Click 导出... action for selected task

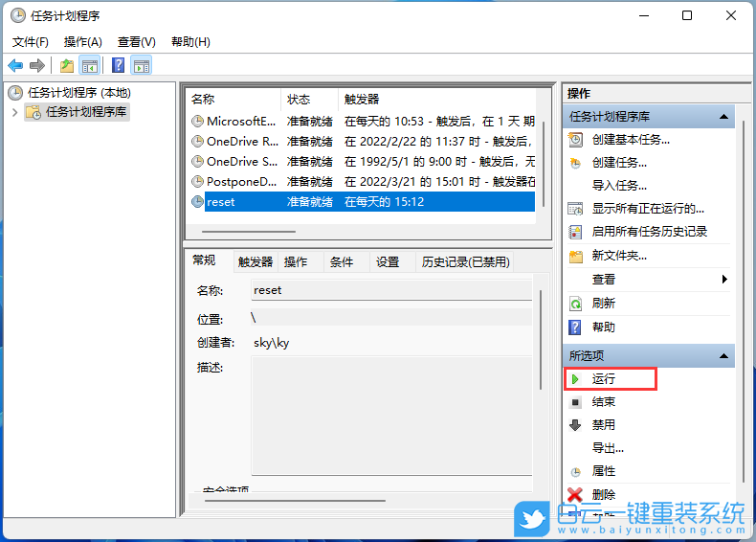point(608,448)
